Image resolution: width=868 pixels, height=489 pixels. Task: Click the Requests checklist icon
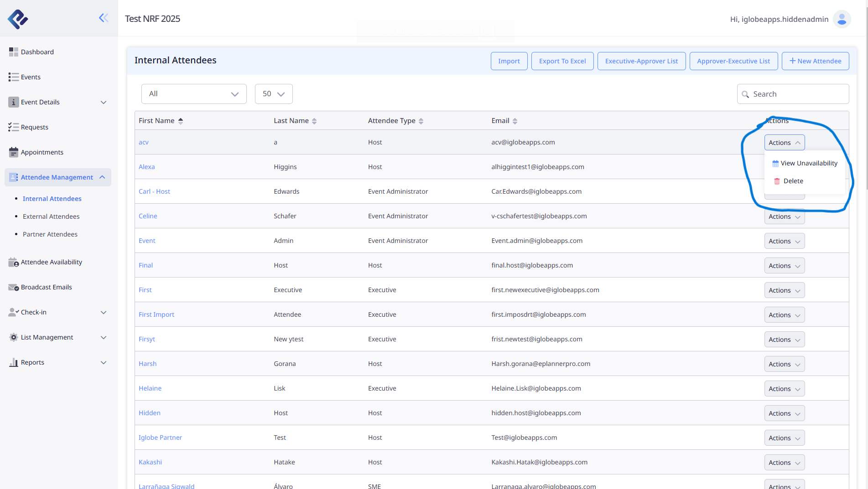13,127
